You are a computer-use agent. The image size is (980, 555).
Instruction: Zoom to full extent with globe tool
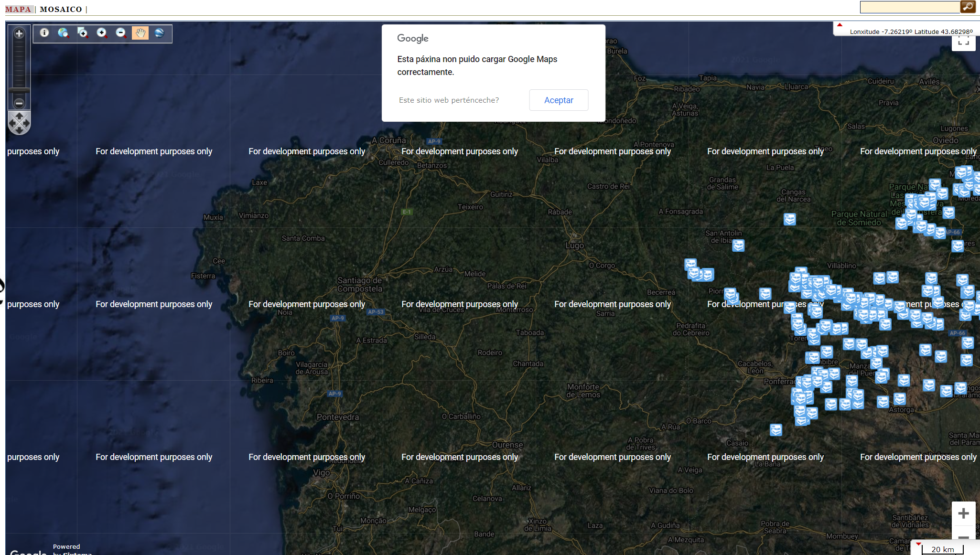[64, 33]
